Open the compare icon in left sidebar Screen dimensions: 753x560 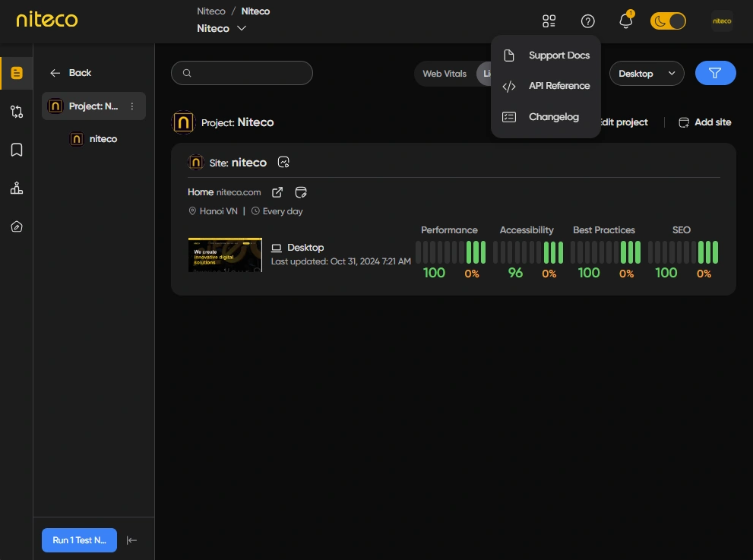(17, 112)
